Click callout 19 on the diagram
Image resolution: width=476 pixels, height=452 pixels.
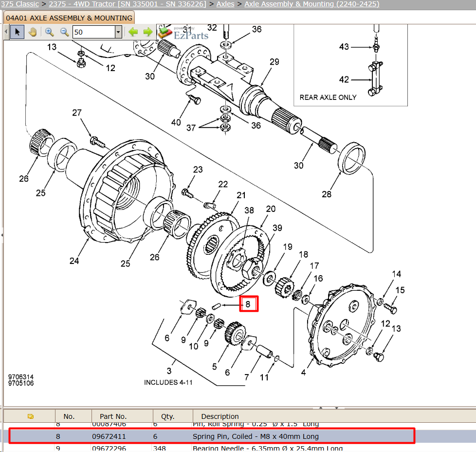pos(288,246)
